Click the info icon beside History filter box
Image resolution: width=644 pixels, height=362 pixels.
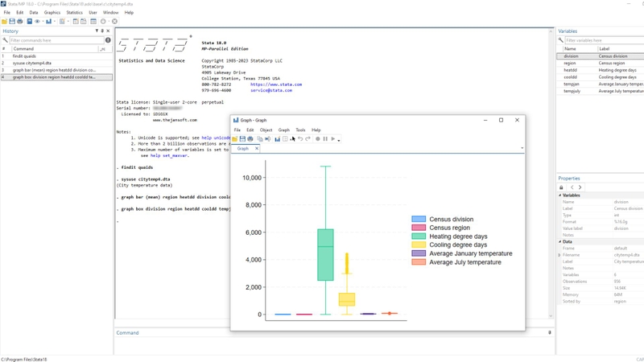tap(108, 40)
